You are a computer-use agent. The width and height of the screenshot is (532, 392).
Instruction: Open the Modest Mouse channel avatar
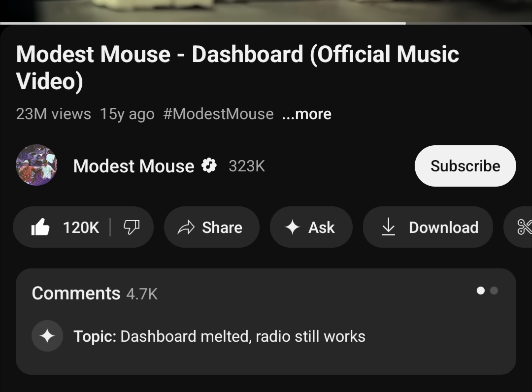click(x=36, y=165)
